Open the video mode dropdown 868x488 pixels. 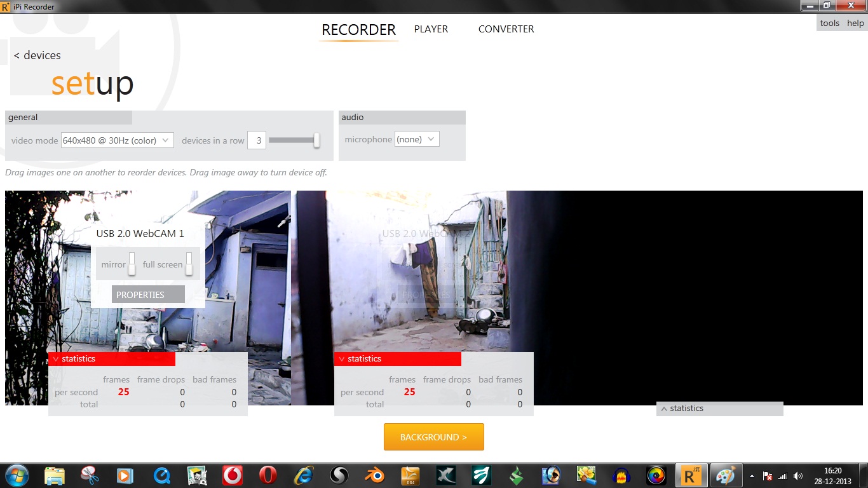[118, 140]
